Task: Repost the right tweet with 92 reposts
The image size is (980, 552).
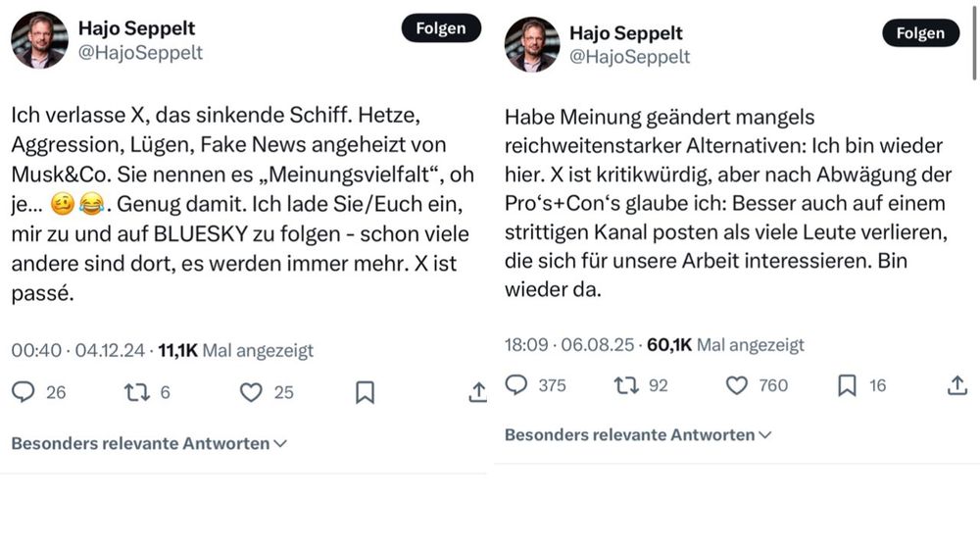Action: click(625, 385)
